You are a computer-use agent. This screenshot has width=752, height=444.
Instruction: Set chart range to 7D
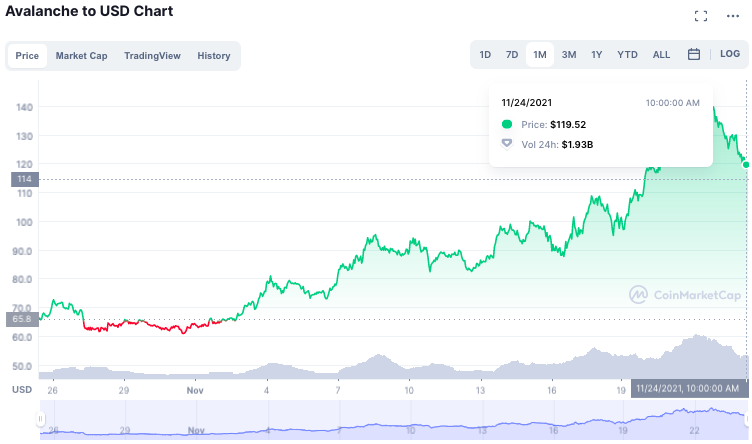[512, 55]
